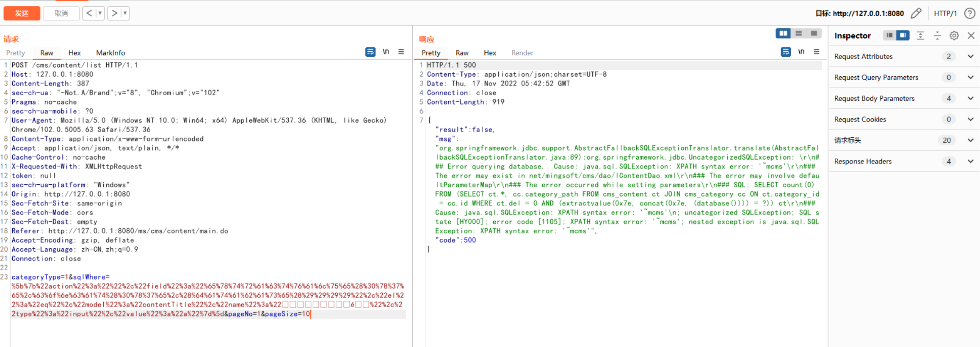Image resolution: width=980 pixels, height=347 pixels.
Task: Toggle non-printable \n display in response panel
Action: tap(801, 52)
